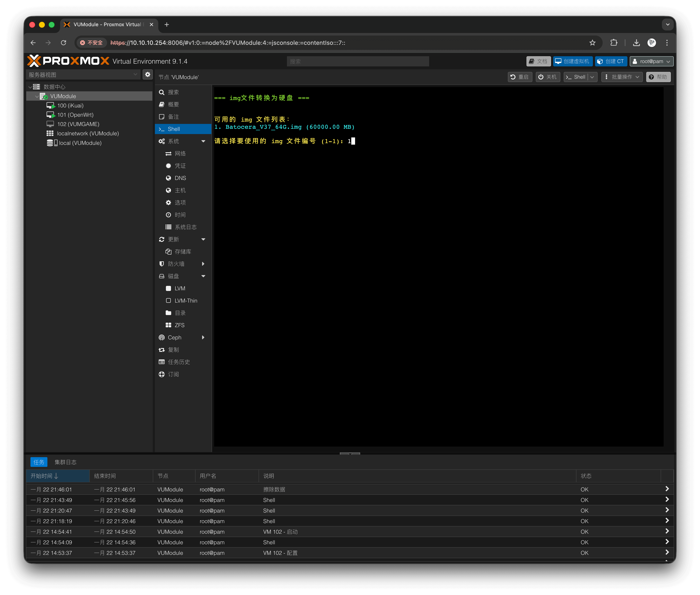This screenshot has height=595, width=700.
Task: Select the Summary (概要) menu item
Action: coord(174,105)
